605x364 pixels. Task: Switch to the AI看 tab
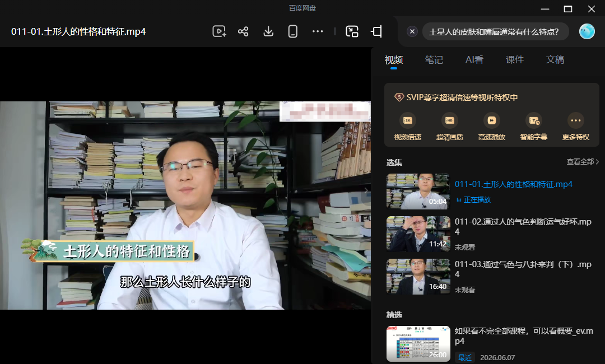pyautogui.click(x=474, y=60)
